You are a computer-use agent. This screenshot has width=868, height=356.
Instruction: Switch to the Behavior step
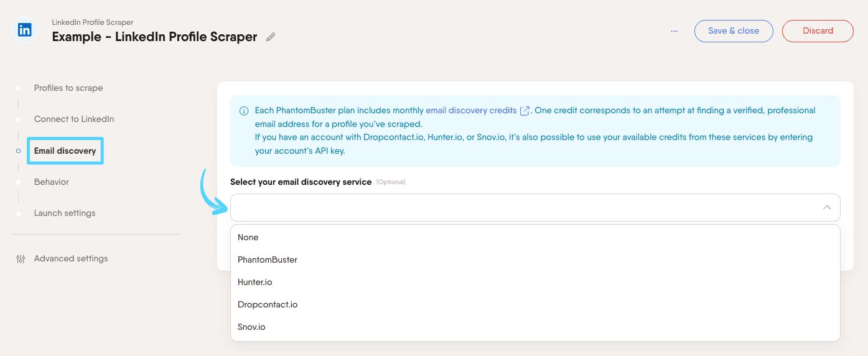pos(52,182)
